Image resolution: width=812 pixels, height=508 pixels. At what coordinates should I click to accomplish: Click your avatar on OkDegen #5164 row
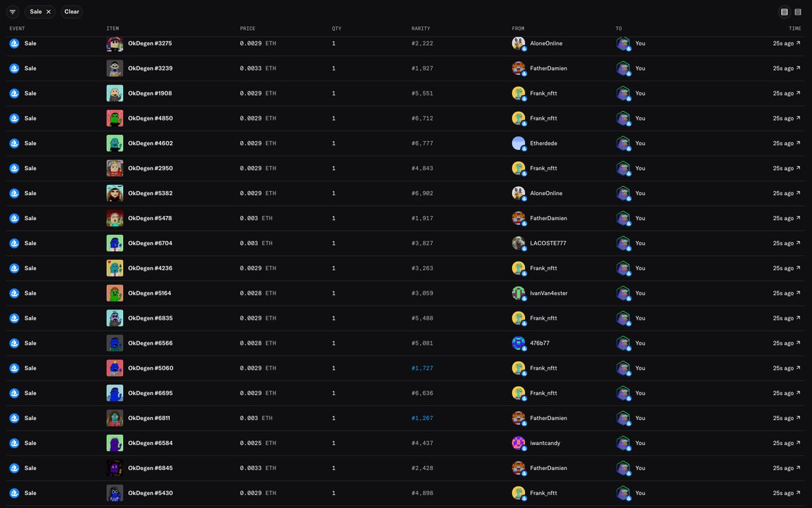(x=623, y=293)
